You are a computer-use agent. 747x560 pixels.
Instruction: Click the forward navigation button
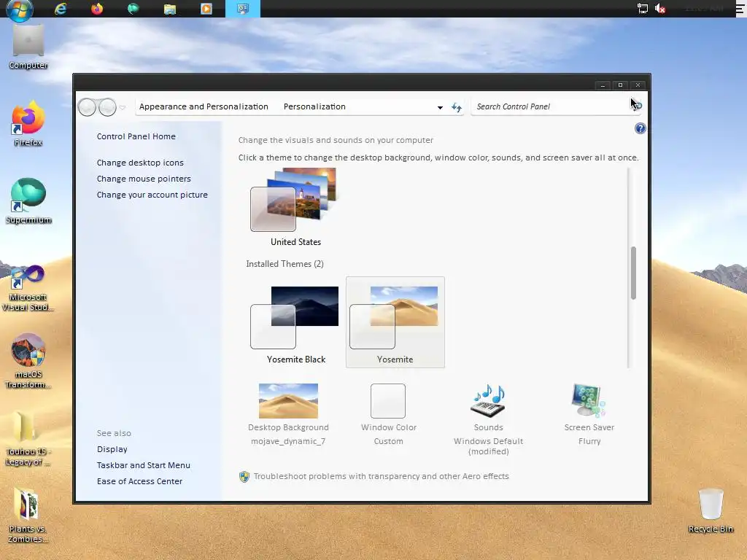click(x=107, y=107)
